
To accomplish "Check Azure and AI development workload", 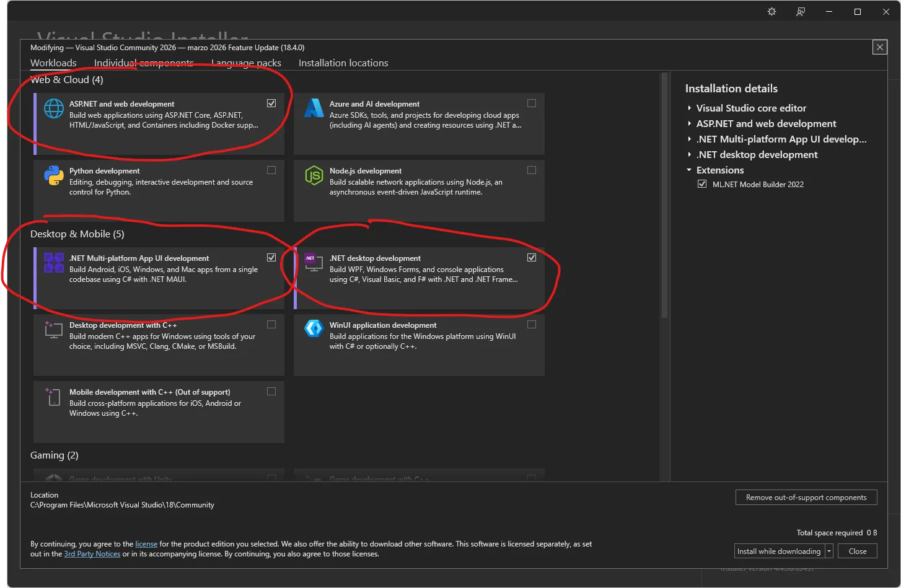I will (532, 103).
